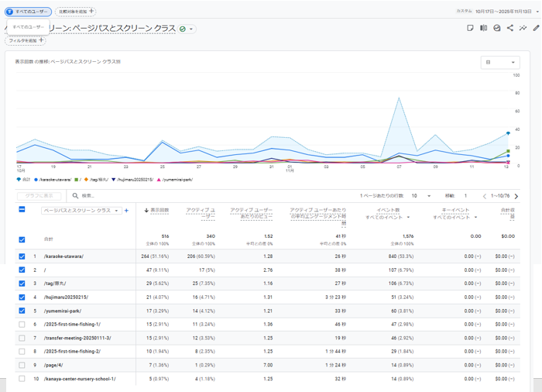
Task: Click the plus icon to add a dimension
Action: pos(126,210)
